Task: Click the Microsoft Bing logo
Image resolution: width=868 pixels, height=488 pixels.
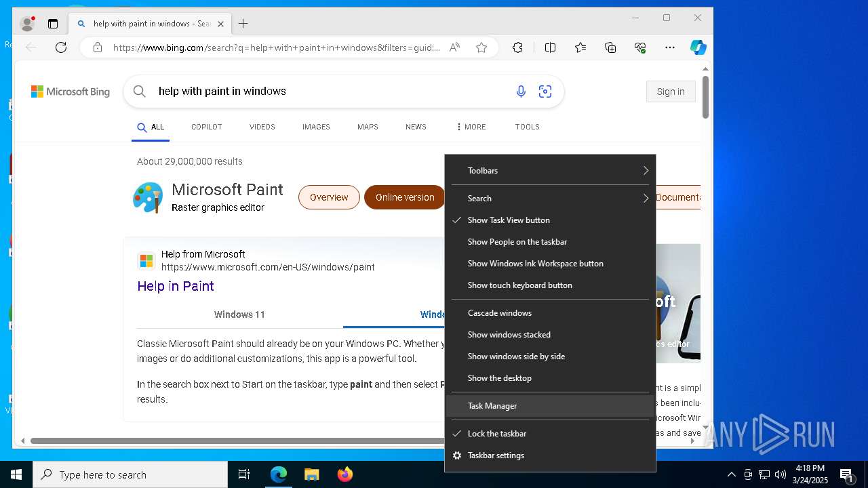Action: click(x=71, y=91)
